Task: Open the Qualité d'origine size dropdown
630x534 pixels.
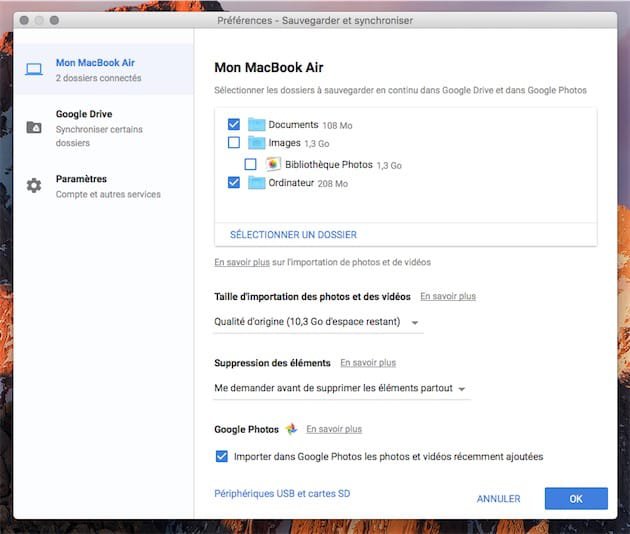Action: [318, 322]
